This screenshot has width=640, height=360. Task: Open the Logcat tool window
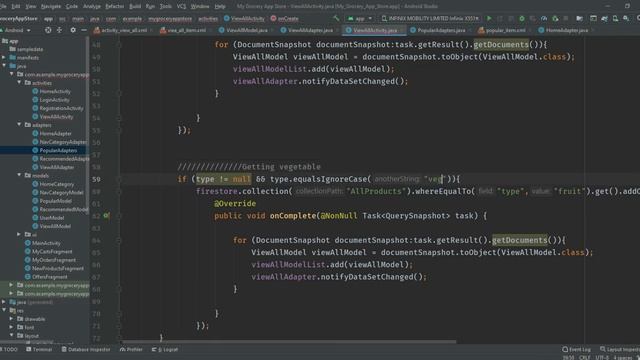click(165, 349)
